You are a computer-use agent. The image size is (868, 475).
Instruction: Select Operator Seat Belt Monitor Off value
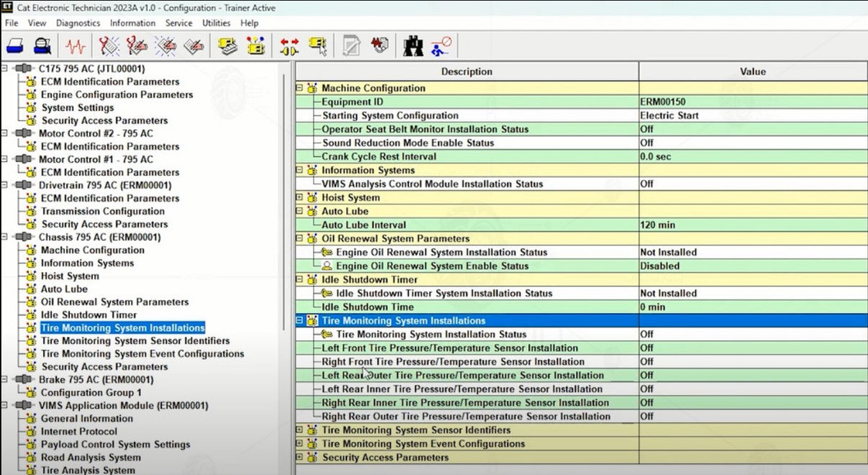751,130
